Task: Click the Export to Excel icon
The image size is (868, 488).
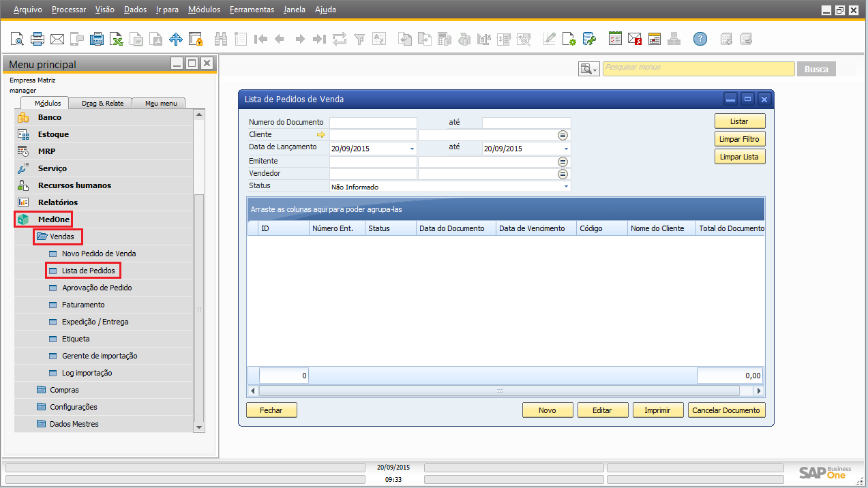Action: point(117,39)
